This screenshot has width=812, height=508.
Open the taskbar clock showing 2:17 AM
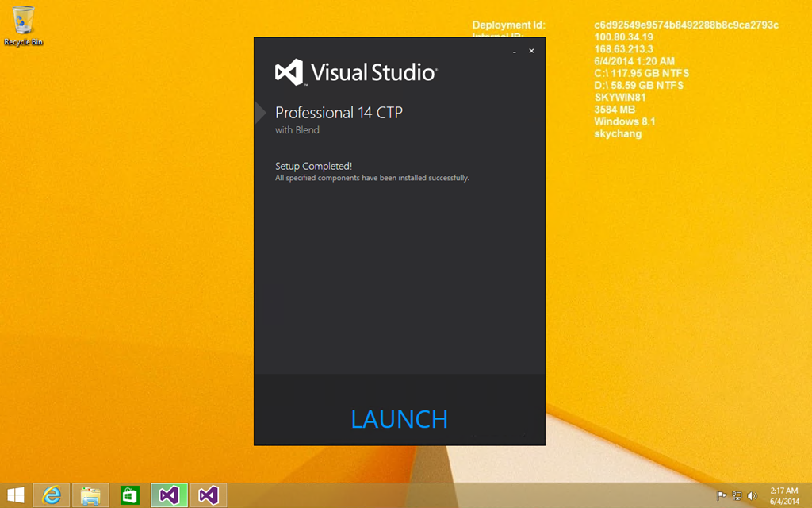point(784,496)
